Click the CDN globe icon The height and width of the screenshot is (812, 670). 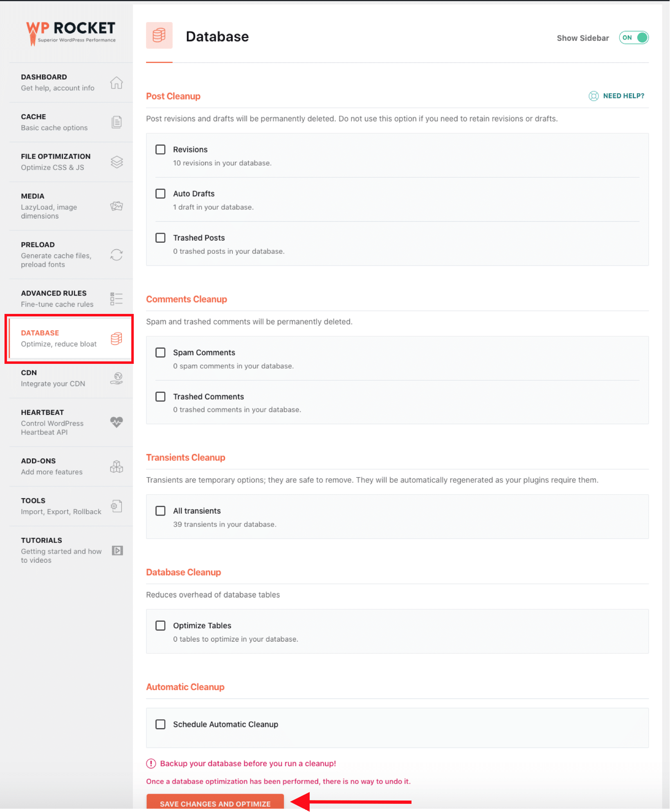(x=116, y=378)
